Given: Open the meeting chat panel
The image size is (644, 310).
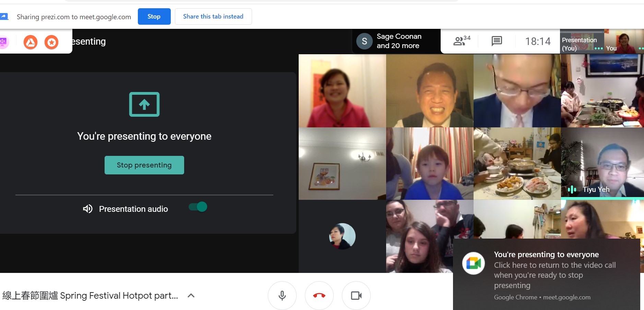Looking at the screenshot, I should click(x=497, y=41).
